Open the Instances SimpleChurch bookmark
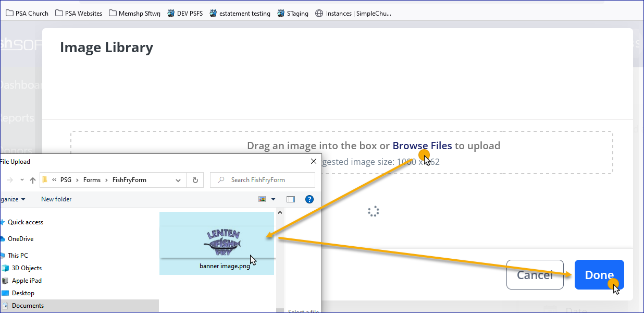Image resolution: width=644 pixels, height=313 pixels. [353, 14]
